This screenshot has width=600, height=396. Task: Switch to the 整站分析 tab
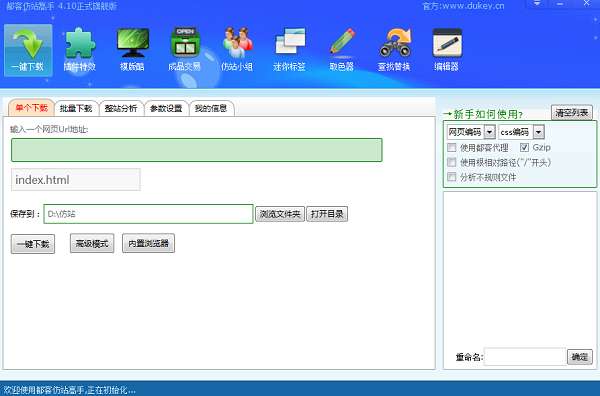(121, 109)
